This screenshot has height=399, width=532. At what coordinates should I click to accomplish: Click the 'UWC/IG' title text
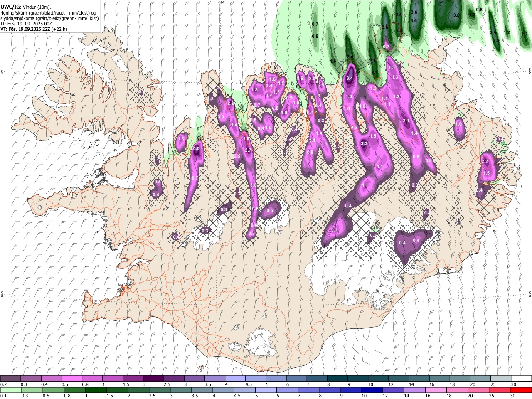click(10, 7)
